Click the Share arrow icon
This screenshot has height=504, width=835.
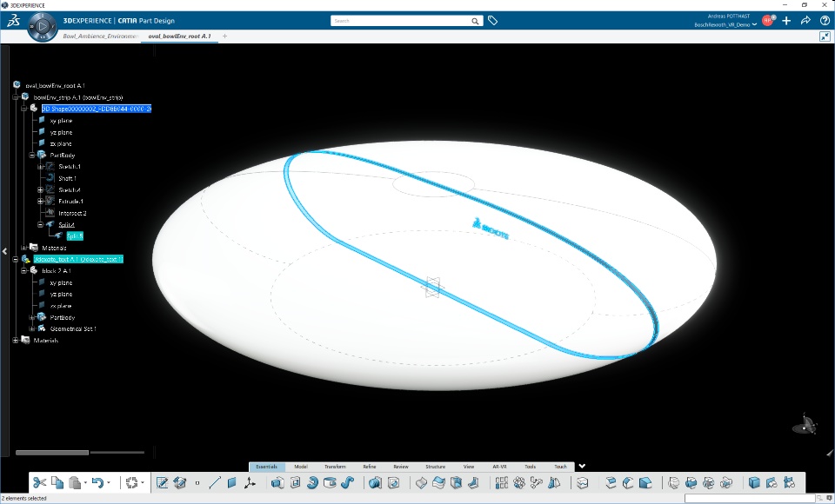805,21
